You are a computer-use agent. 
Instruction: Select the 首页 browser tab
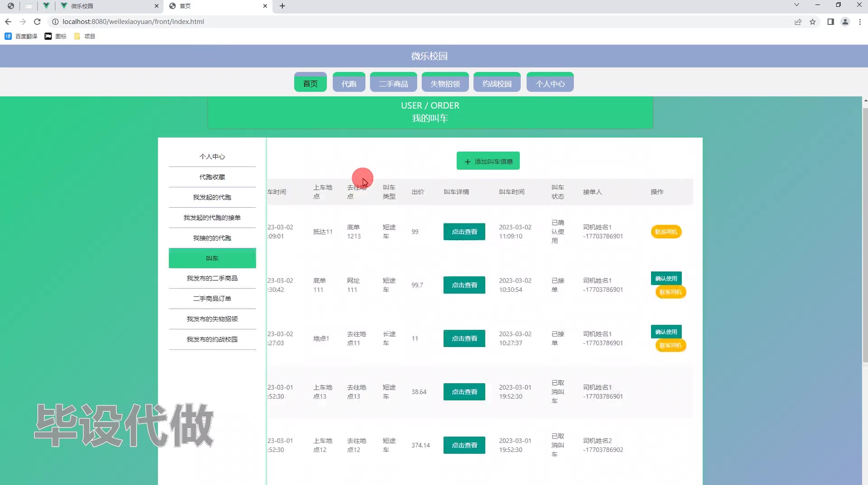(x=219, y=6)
